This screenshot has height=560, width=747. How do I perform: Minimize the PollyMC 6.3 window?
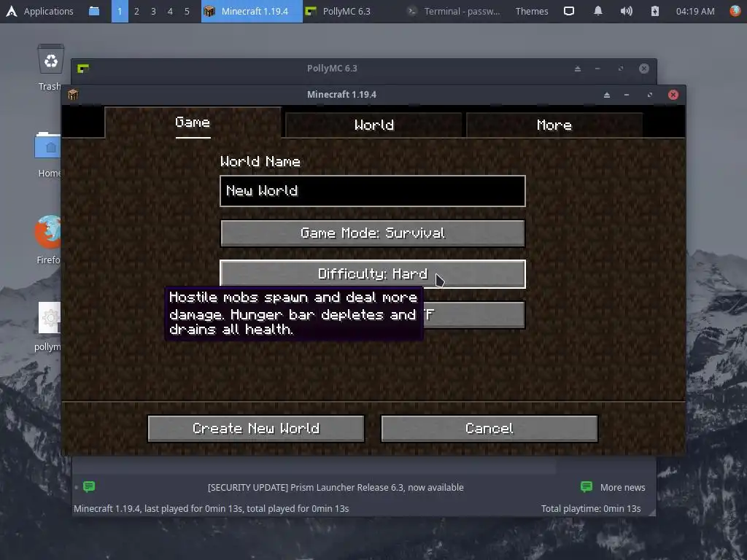click(x=597, y=69)
